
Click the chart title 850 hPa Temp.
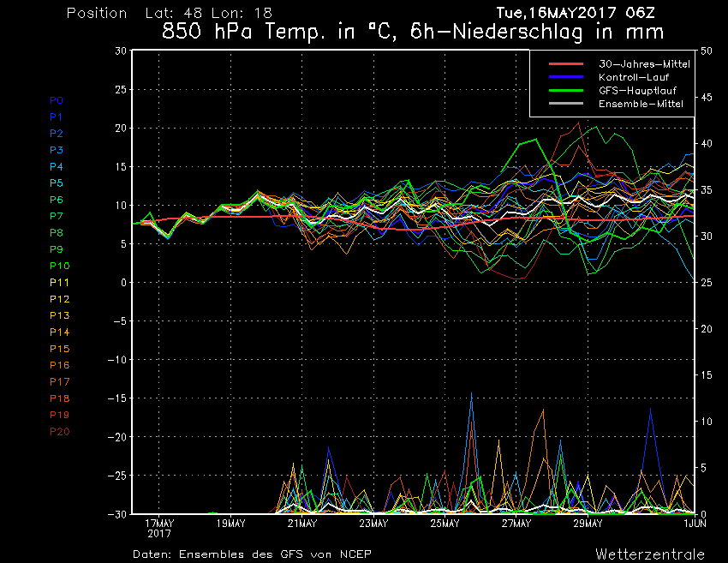(414, 33)
